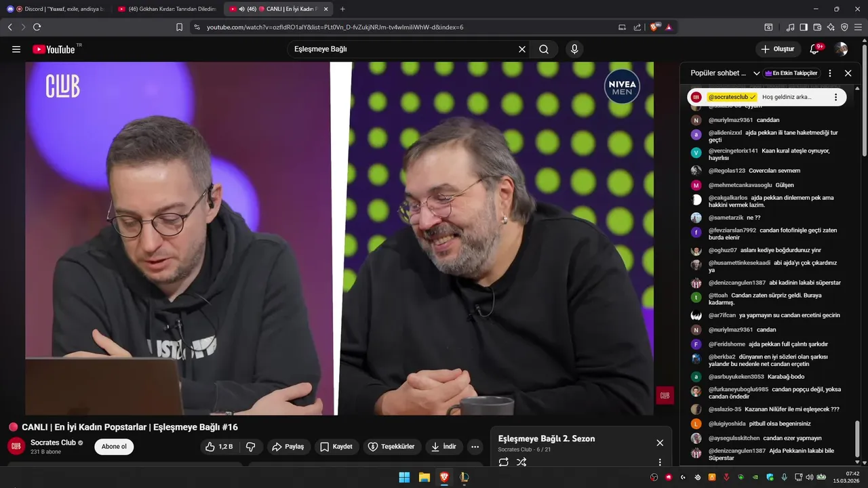Image resolution: width=868 pixels, height=488 pixels.
Task: Click the Teşekkürler button
Action: (x=391, y=447)
